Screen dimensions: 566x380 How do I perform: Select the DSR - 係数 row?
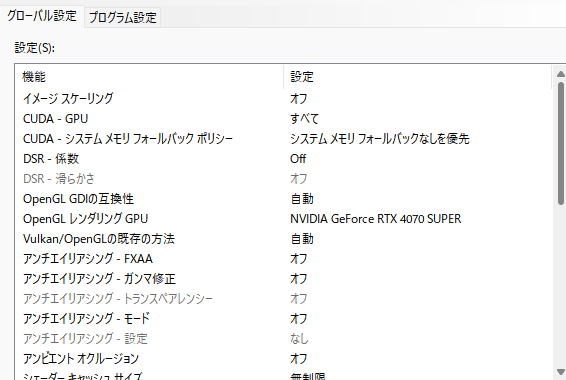[283, 159]
